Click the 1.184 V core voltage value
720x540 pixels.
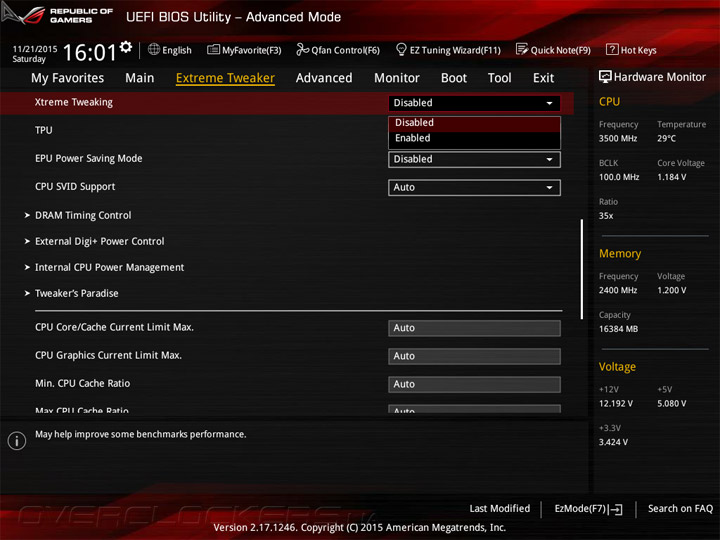pos(671,177)
